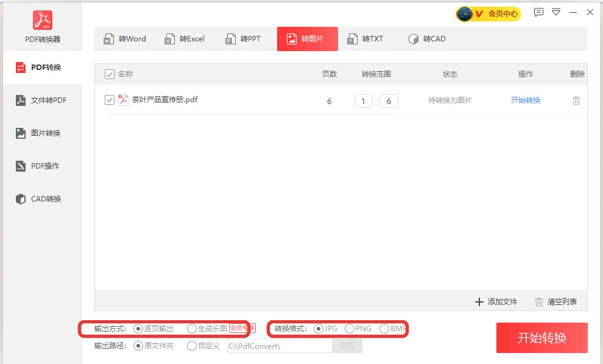
Task: Click the output path field C:\PdfConvert\
Action: point(280,346)
